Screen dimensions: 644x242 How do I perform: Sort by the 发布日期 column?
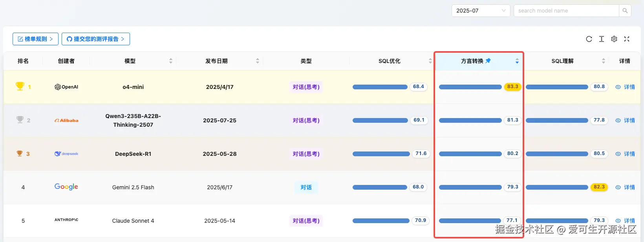click(258, 61)
